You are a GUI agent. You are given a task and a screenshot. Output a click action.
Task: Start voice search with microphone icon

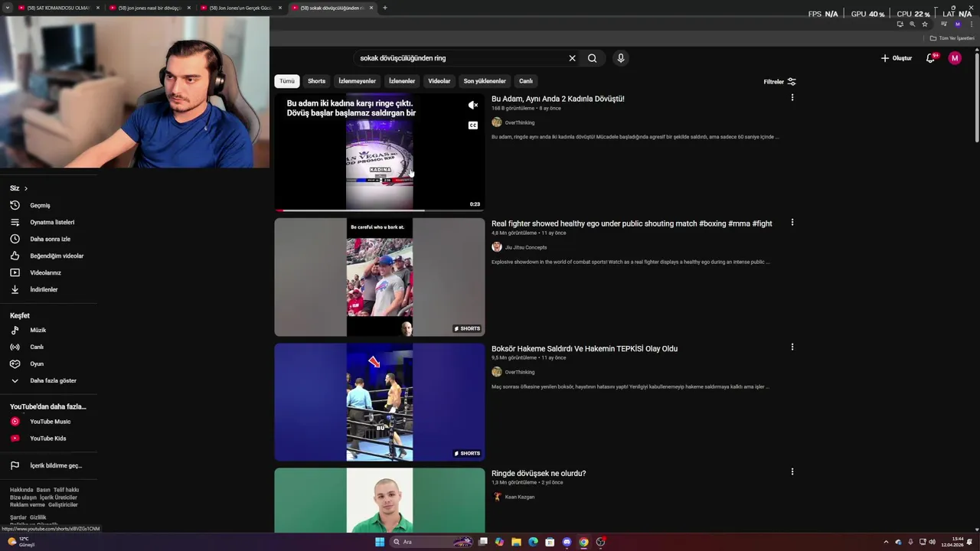tap(621, 58)
